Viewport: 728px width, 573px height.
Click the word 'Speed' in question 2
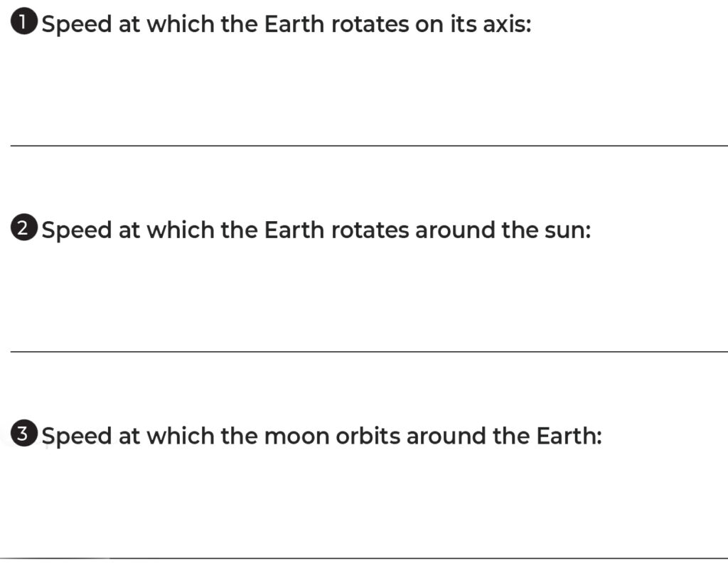click(x=77, y=231)
